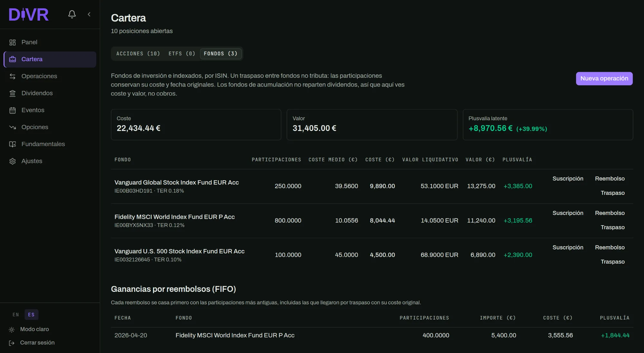Click Suscripción for Vanguard Global Stock Index Fund
Viewport: 644px width, 353px height.
click(x=568, y=179)
